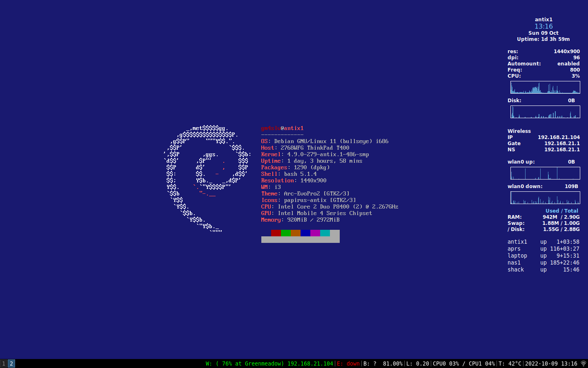Click the wlan0 download traffic graph
588x368 pixels.
click(x=545, y=197)
